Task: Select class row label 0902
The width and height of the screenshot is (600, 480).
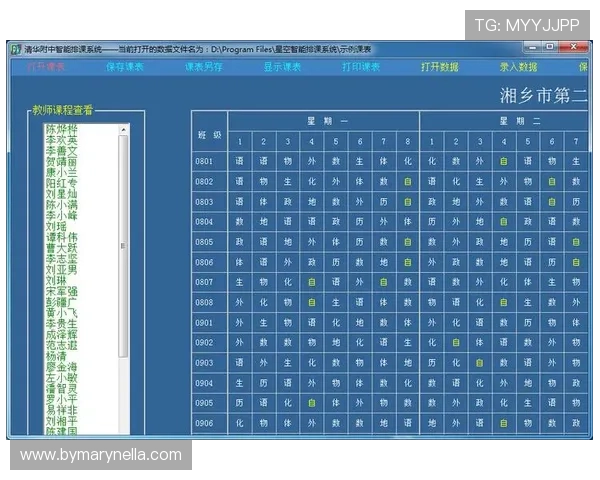Action: (x=204, y=343)
